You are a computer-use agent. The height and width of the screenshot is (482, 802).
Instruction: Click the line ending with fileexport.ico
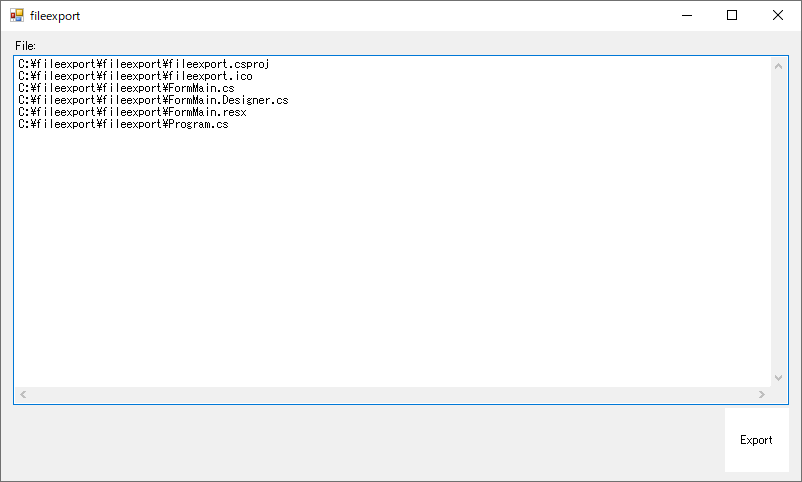click(136, 76)
